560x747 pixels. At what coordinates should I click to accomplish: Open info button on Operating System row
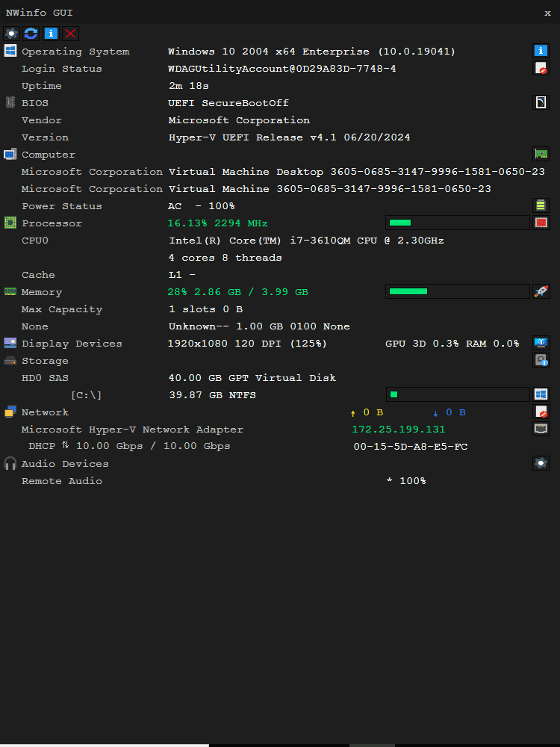click(541, 51)
